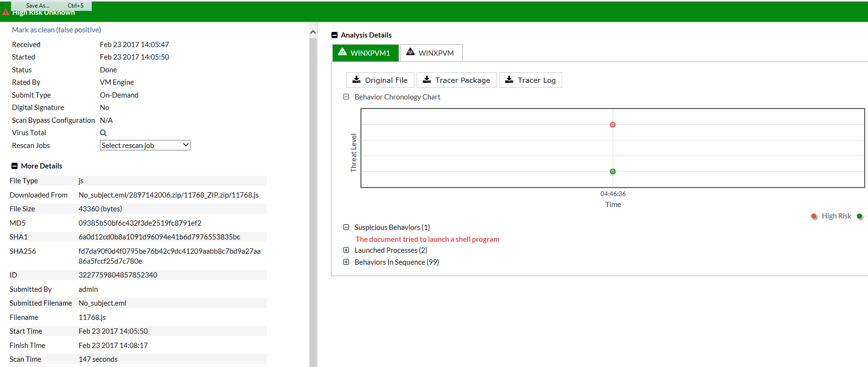Collapse the Analysis Details section

pos(334,35)
